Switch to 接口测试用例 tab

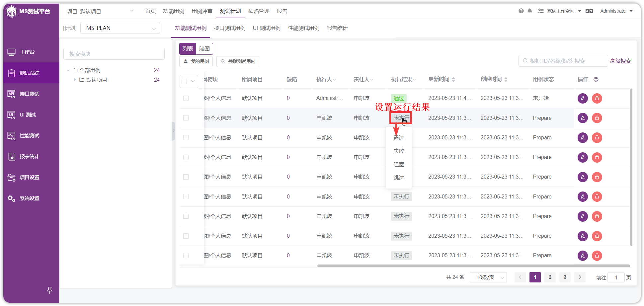230,28
